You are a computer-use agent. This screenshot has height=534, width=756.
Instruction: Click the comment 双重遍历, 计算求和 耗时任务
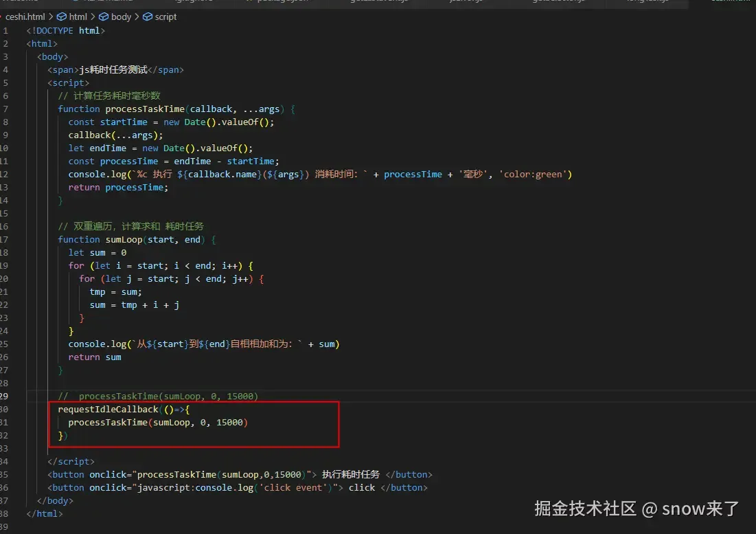(x=130, y=226)
